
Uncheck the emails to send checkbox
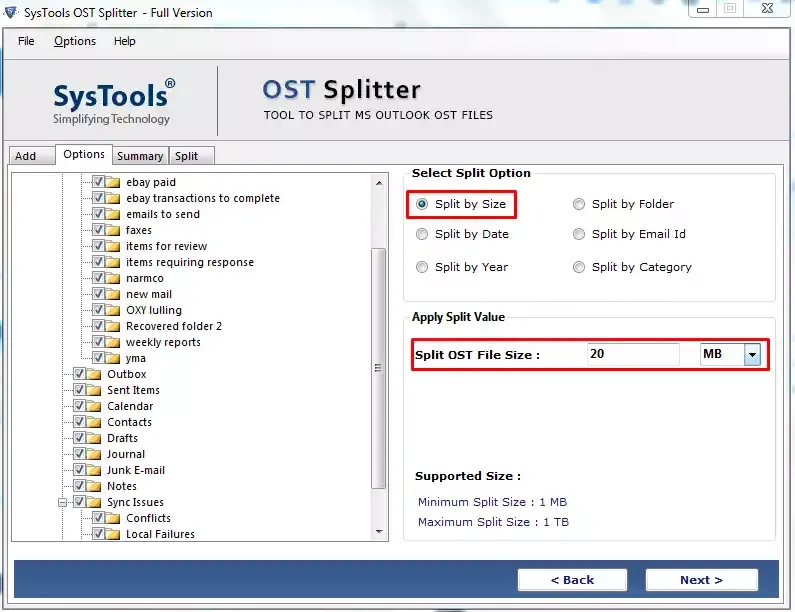pos(98,213)
